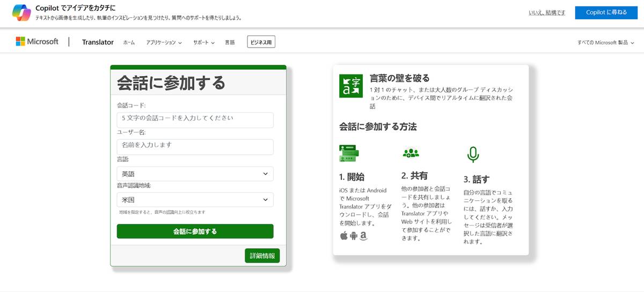The width and height of the screenshot is (644, 292).
Task: Go to the ホーム nav item
Action: [129, 42]
